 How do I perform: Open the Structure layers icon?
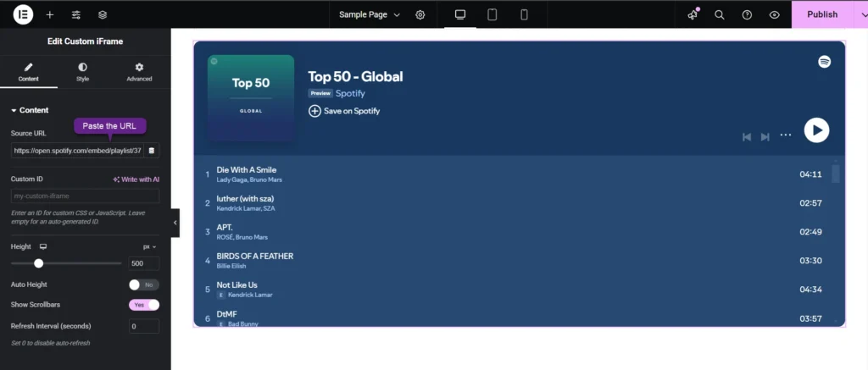click(x=103, y=15)
